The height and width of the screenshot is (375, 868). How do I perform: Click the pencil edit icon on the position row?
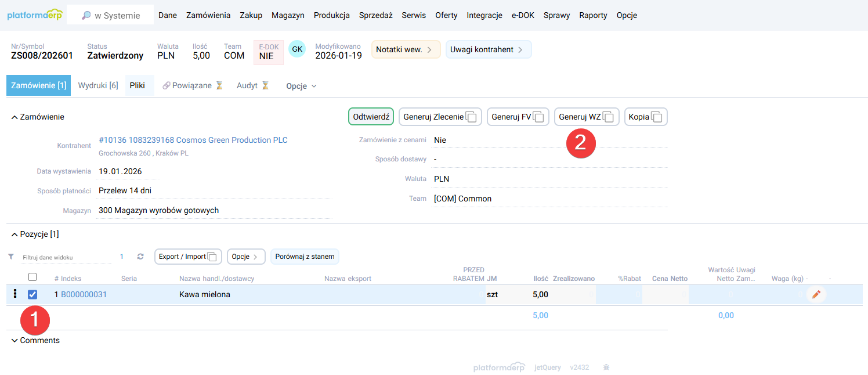[x=818, y=294]
